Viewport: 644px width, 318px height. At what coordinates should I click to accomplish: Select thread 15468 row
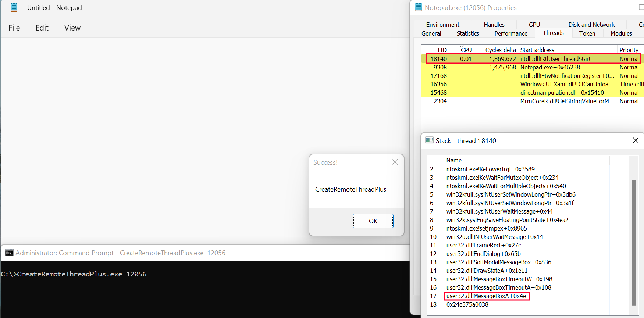coord(533,93)
